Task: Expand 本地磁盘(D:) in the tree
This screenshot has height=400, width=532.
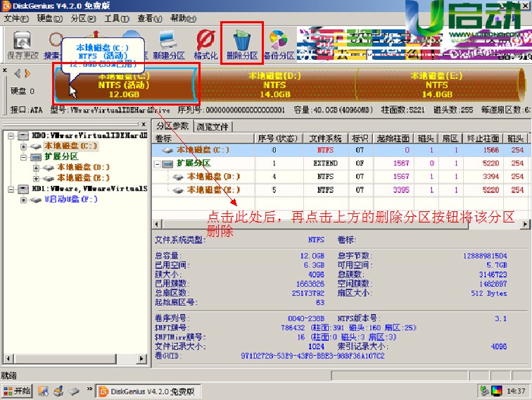Action: point(36,168)
